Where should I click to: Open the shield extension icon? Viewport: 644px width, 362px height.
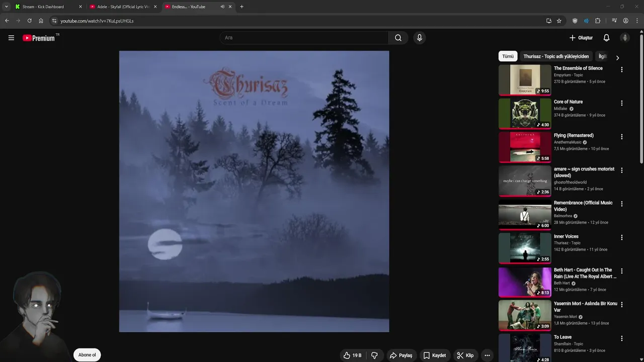575,21
